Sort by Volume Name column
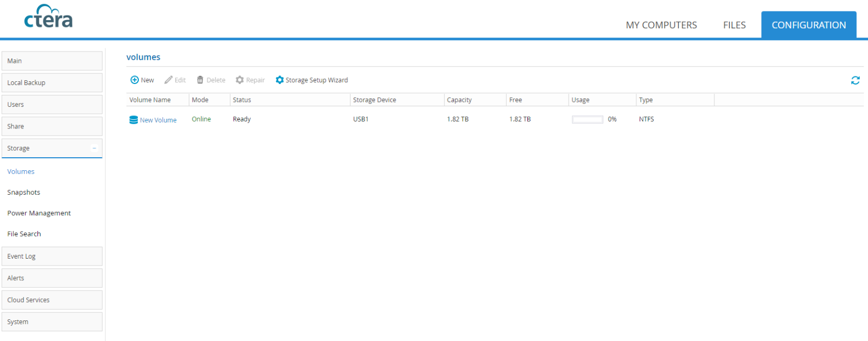868x341 pixels. 157,100
